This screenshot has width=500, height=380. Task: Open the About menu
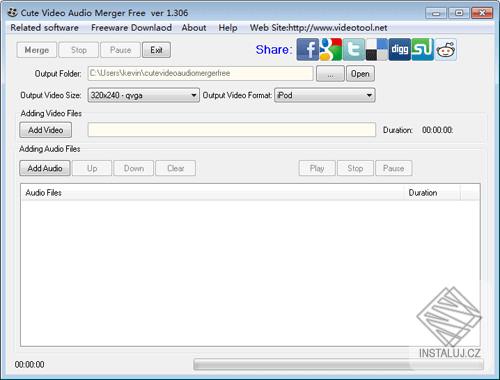[x=194, y=28]
